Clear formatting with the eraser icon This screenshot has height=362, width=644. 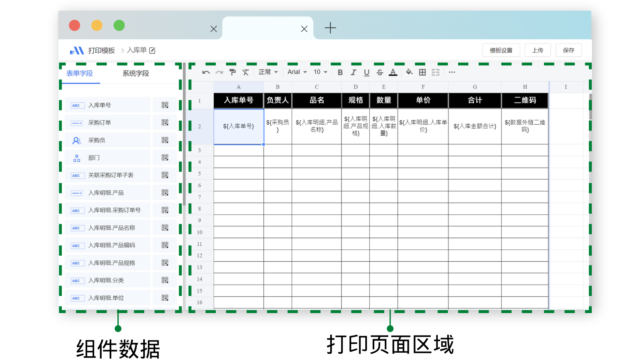coord(246,72)
